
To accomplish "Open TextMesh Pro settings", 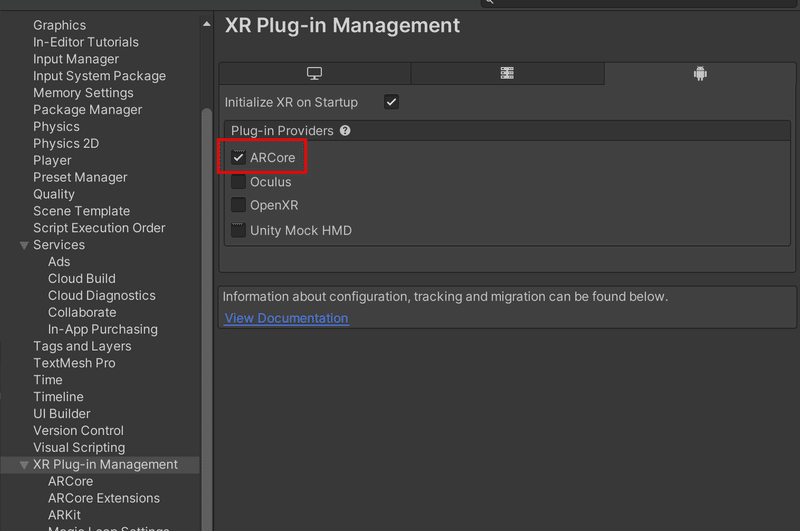I will [74, 363].
